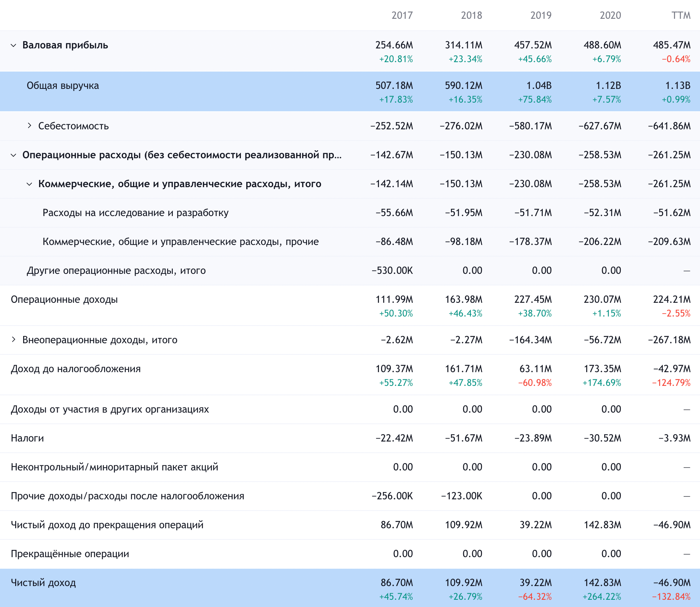Image resolution: width=700 pixels, height=607 pixels.
Task: Click Прекращённые операции row label
Action: 70,554
